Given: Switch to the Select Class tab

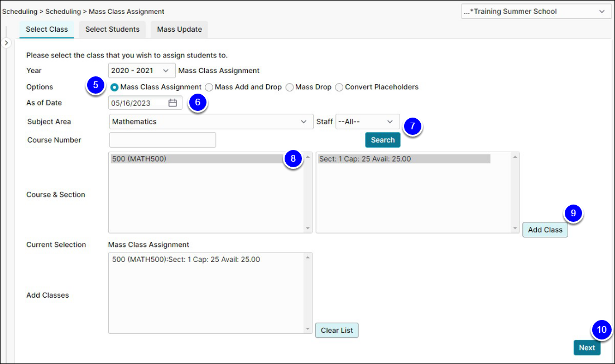Looking at the screenshot, I should (47, 30).
